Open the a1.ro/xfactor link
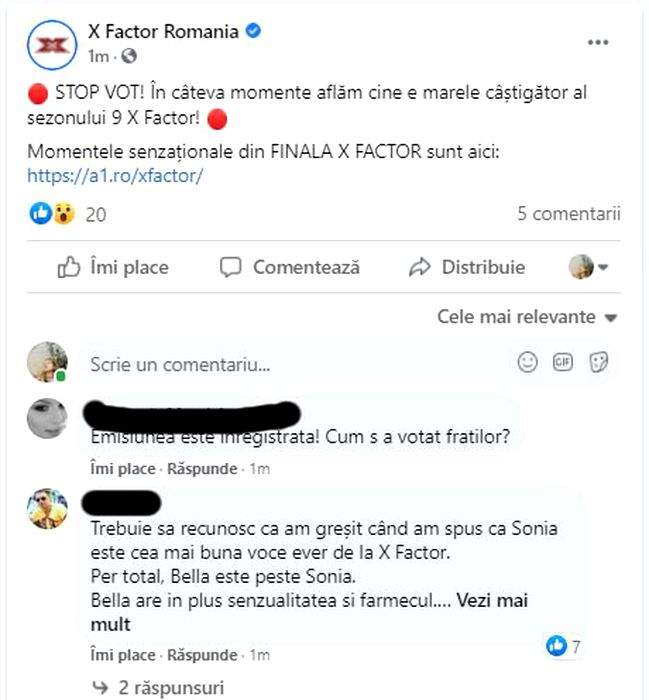Screen dimensions: 649x700 coord(116,175)
